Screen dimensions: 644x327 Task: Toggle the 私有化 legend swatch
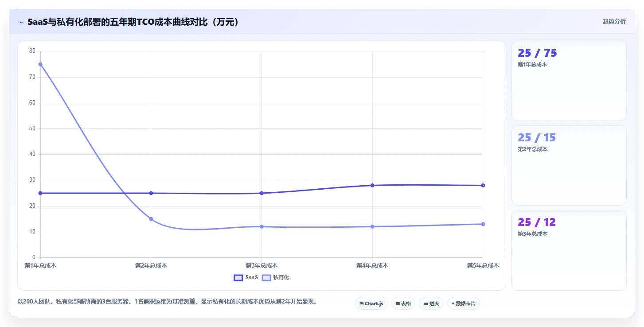point(266,278)
